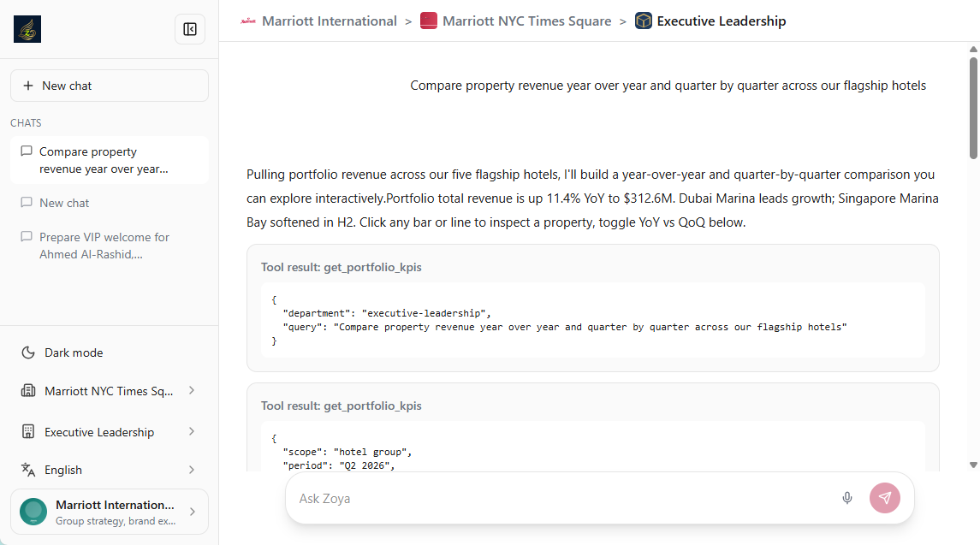Click the chat scrollbar thumb
Screen dimensions: 980x545
click(x=973, y=108)
